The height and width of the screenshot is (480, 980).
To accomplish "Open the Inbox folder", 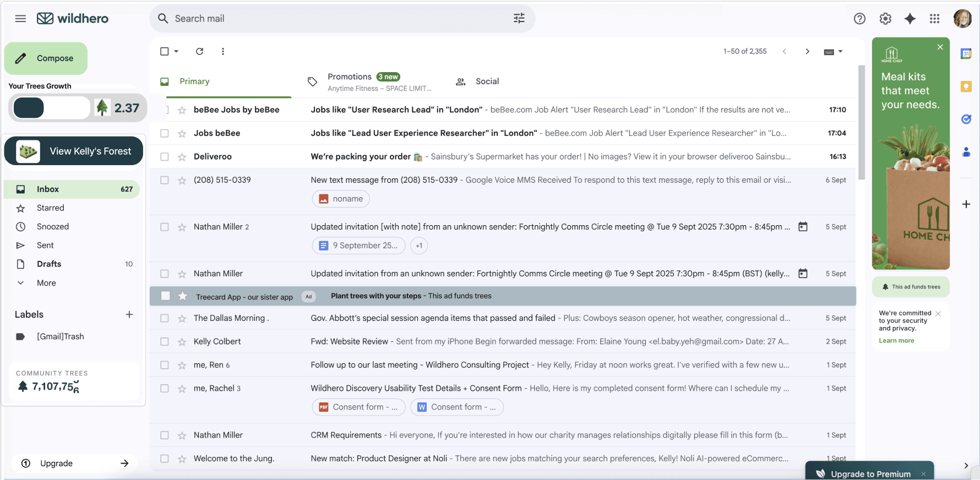I will click(x=72, y=189).
